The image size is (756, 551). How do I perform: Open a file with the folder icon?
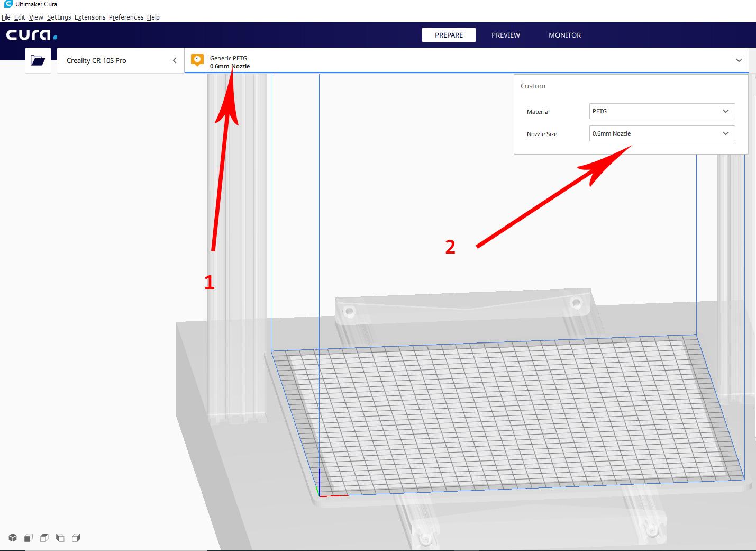pos(38,60)
